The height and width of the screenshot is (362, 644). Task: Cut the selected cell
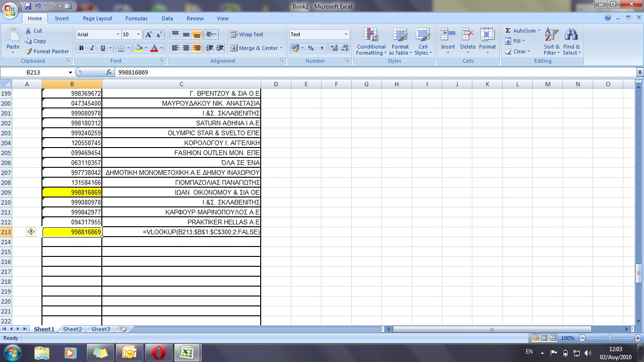33,31
